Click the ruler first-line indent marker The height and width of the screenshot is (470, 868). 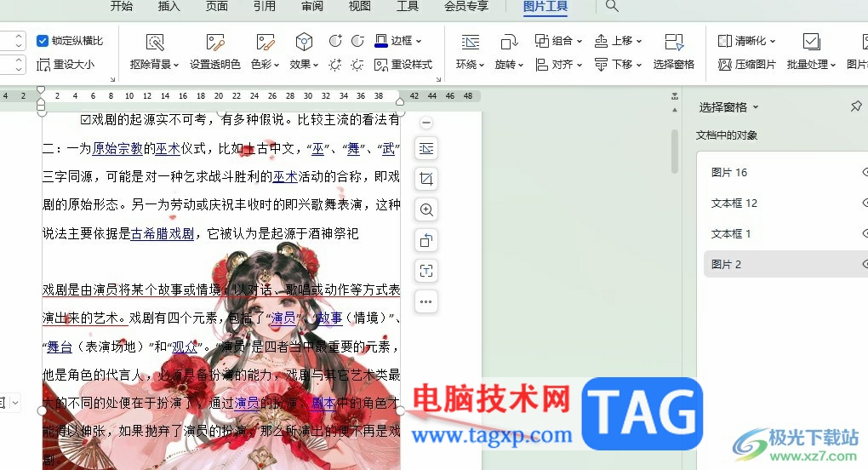(40, 89)
